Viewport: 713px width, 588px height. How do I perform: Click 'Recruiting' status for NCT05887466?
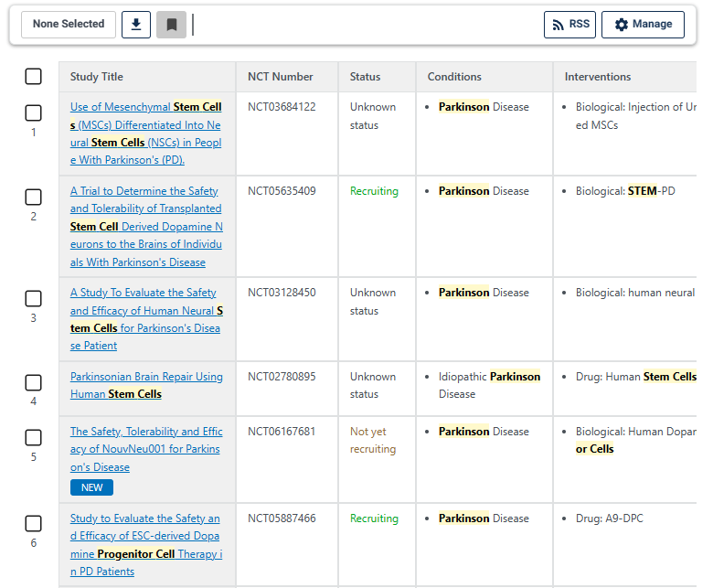coord(374,519)
